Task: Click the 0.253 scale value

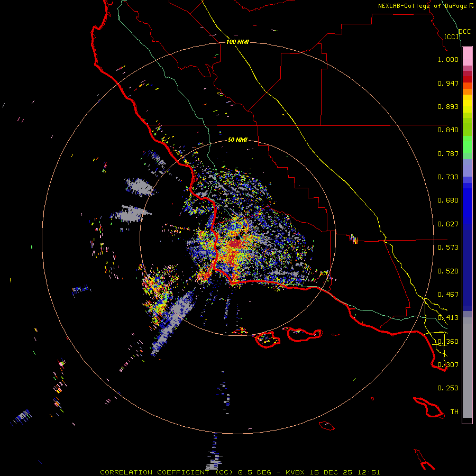Action: [448, 388]
